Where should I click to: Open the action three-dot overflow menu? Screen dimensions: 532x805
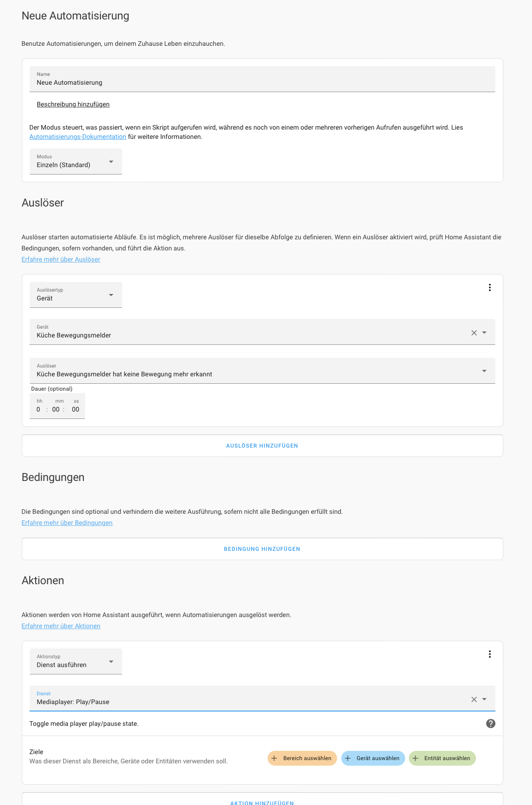point(489,654)
